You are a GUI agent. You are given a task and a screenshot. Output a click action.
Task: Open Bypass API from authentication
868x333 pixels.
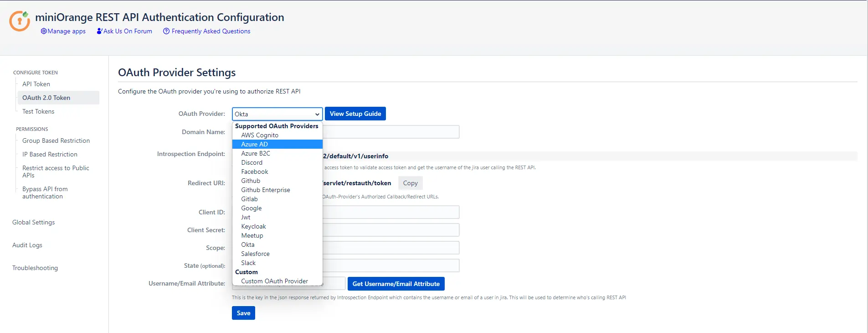[45, 193]
